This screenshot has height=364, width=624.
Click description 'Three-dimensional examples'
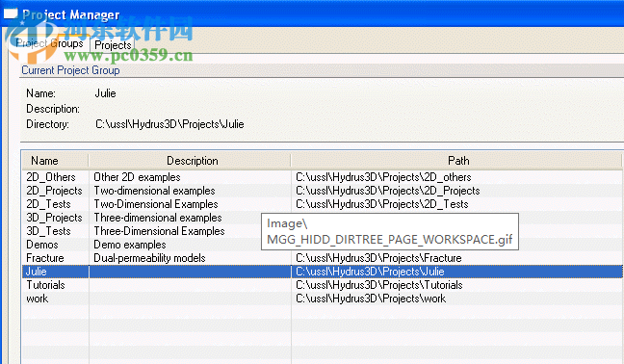[x=158, y=218]
